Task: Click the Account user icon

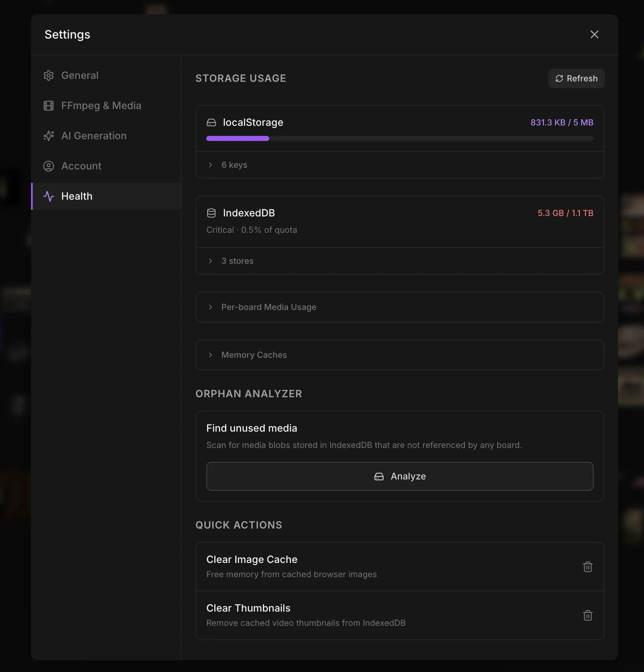Action: (x=49, y=166)
